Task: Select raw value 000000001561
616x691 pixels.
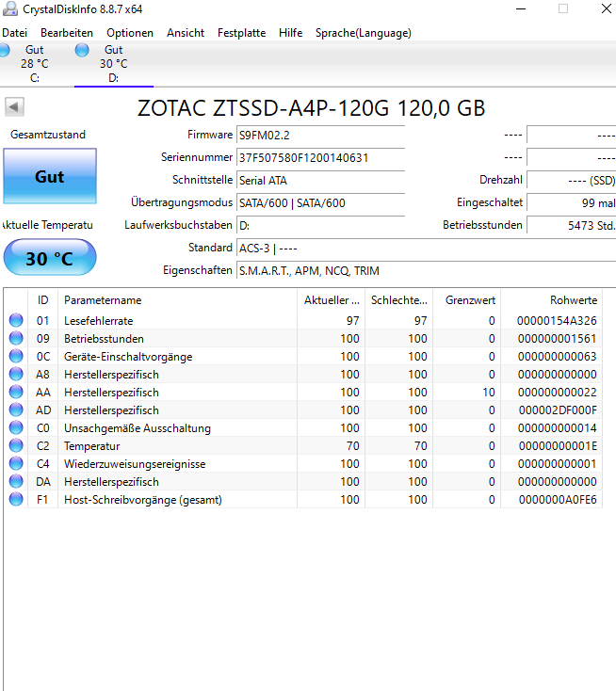Action: click(557, 339)
